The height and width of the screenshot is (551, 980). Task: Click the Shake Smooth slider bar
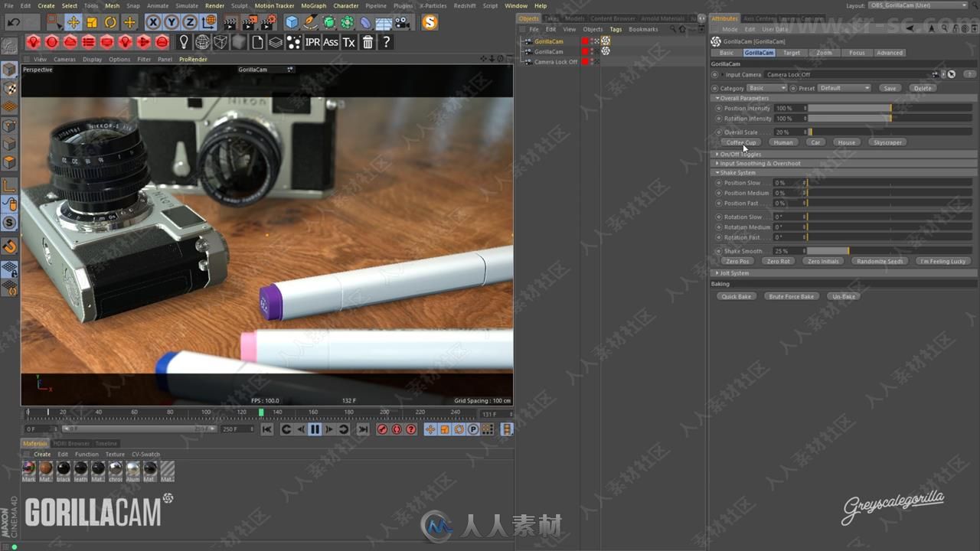tap(890, 251)
